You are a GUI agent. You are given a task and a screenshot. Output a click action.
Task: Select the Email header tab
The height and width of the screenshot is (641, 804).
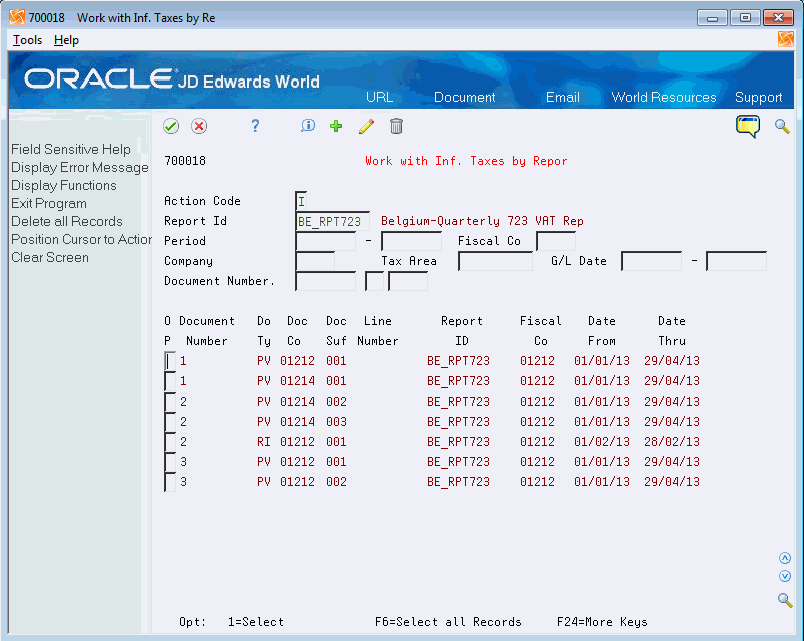(562, 97)
